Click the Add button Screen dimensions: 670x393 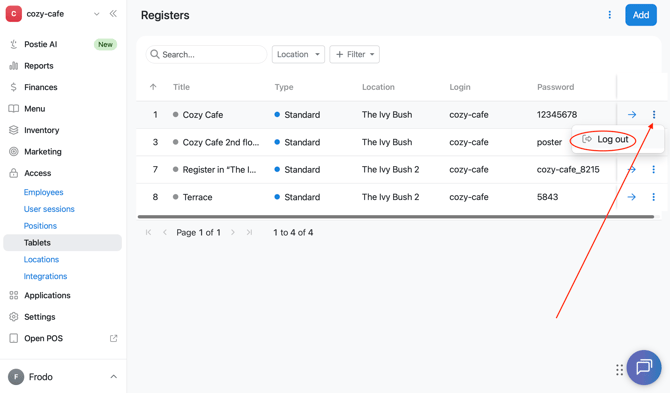[x=641, y=15]
